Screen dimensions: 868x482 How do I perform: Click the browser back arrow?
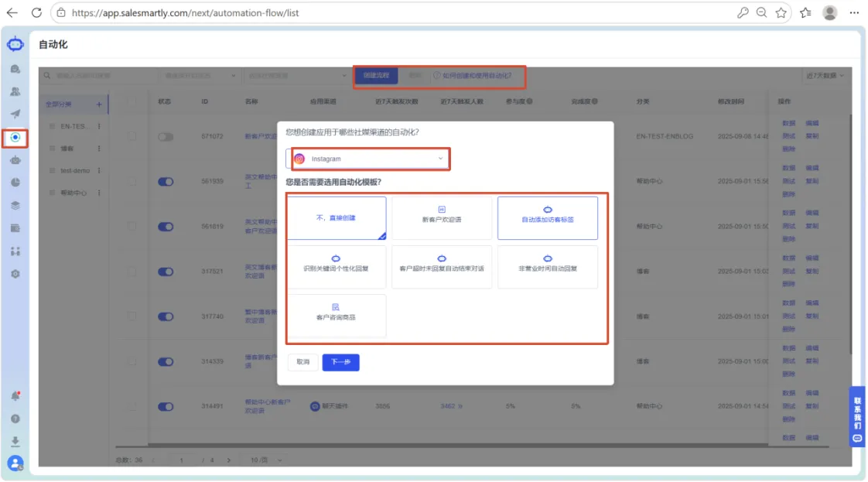point(12,12)
